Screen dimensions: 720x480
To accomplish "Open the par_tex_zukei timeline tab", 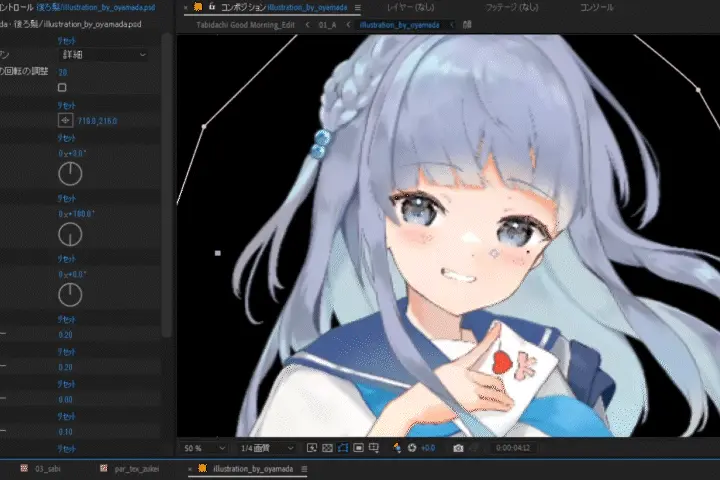I will point(137,469).
